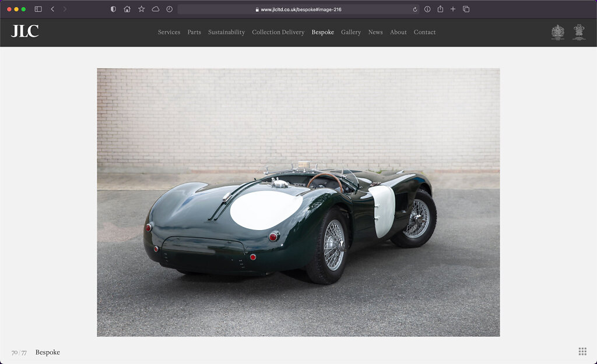Open the Contact page
The image size is (597, 364).
tap(424, 32)
